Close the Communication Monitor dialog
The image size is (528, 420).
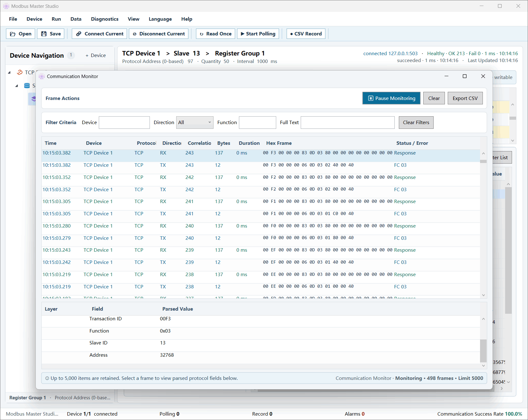(x=483, y=76)
